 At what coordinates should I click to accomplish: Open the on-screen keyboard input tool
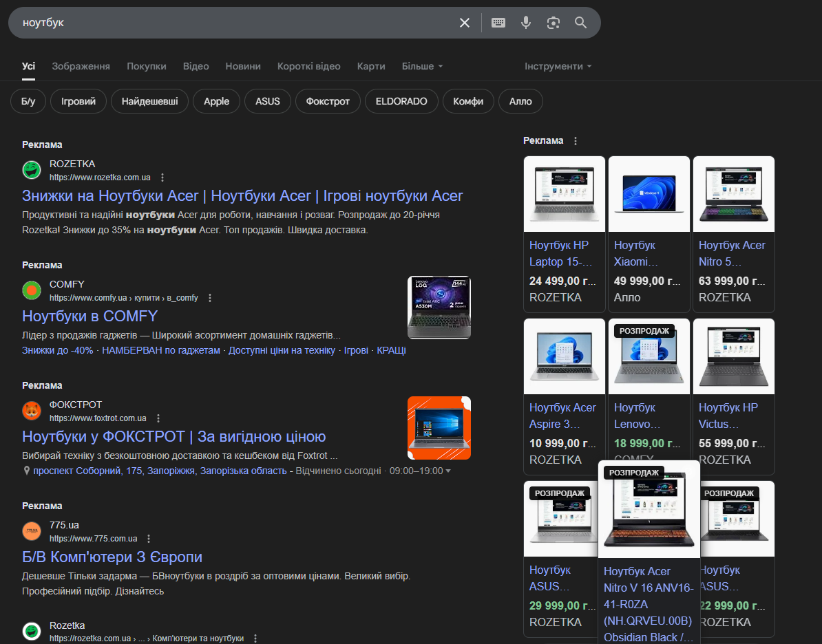click(498, 23)
